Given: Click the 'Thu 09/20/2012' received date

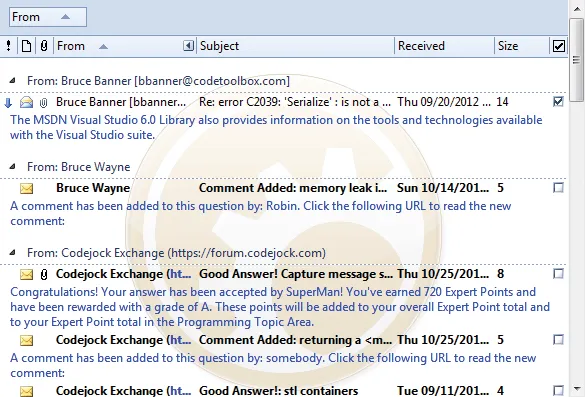Looking at the screenshot, I should click(x=444, y=102).
